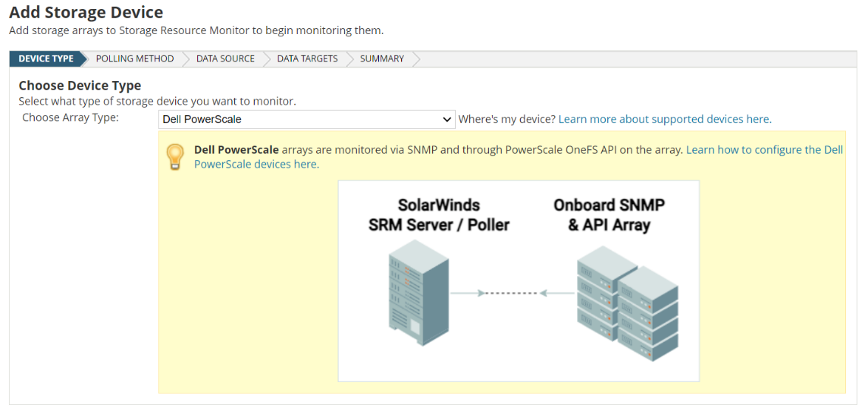868x414 pixels.
Task: Click 'Onboard SNMP & API Array' caption
Action: [x=609, y=215]
